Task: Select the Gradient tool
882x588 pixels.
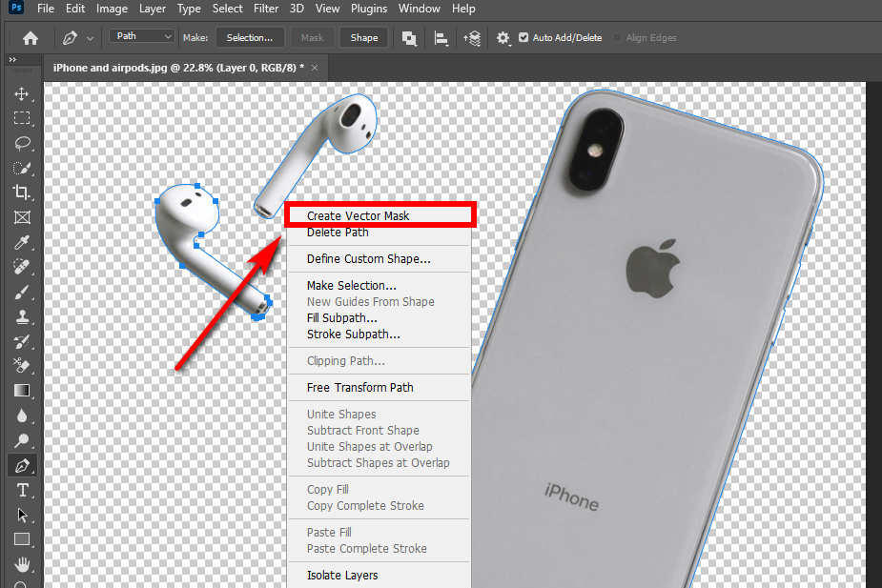Action: coord(21,391)
